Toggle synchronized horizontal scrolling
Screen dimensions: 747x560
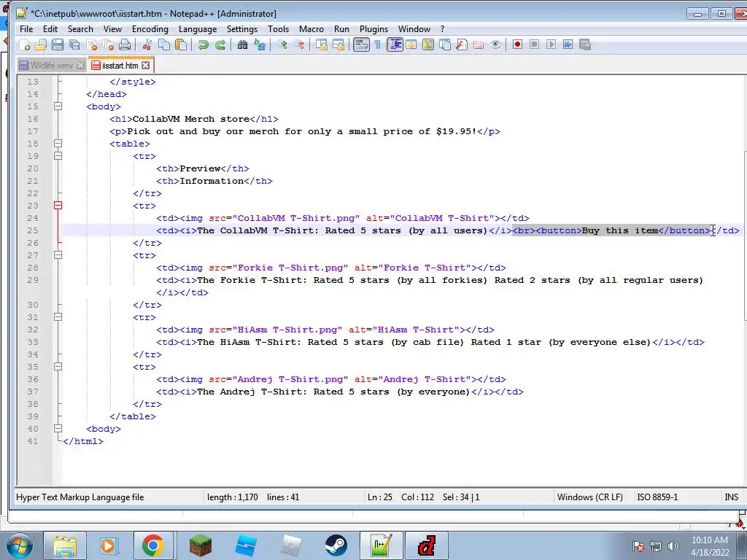pyautogui.click(x=338, y=44)
